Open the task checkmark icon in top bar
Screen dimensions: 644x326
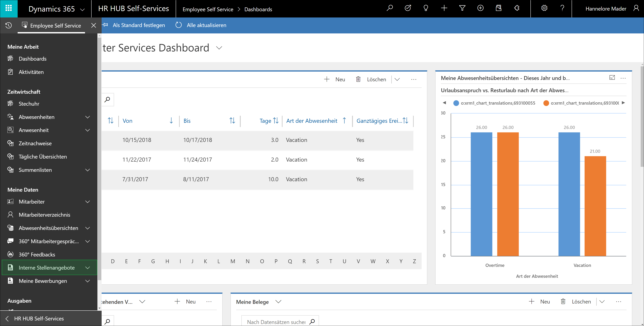[x=408, y=8]
